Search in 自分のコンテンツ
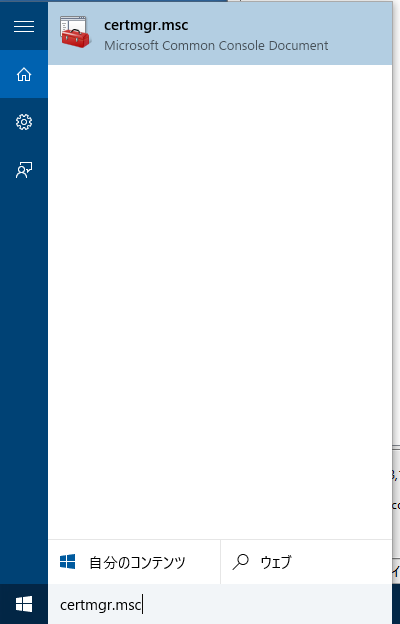The height and width of the screenshot is (624, 400). (134, 562)
